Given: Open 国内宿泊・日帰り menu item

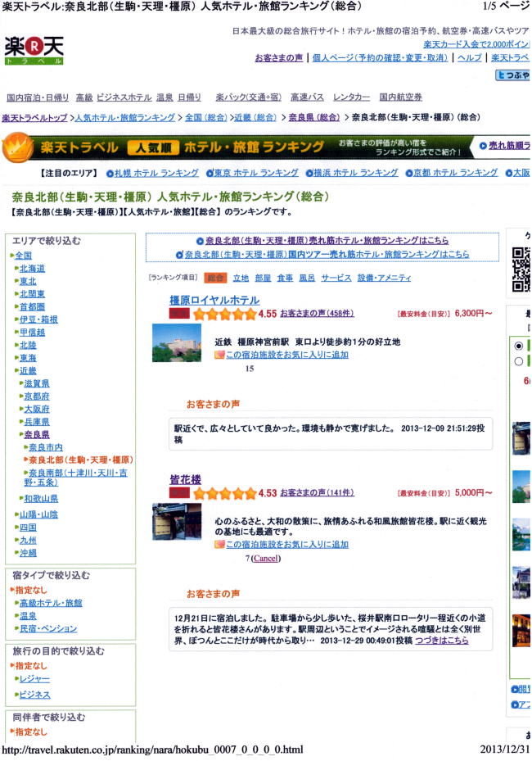Looking at the screenshot, I should 38,97.
